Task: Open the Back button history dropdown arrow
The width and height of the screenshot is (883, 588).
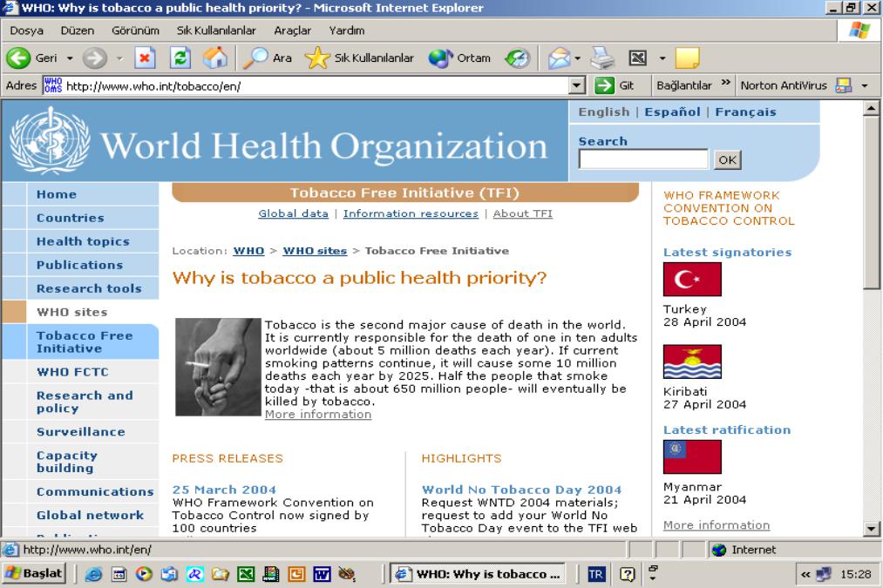Action: point(70,58)
